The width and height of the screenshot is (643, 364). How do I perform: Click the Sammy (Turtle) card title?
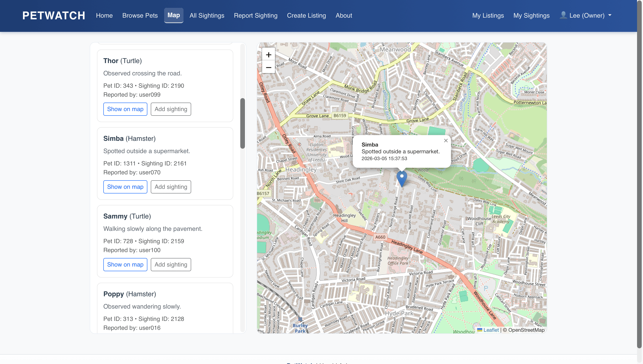coord(127,216)
